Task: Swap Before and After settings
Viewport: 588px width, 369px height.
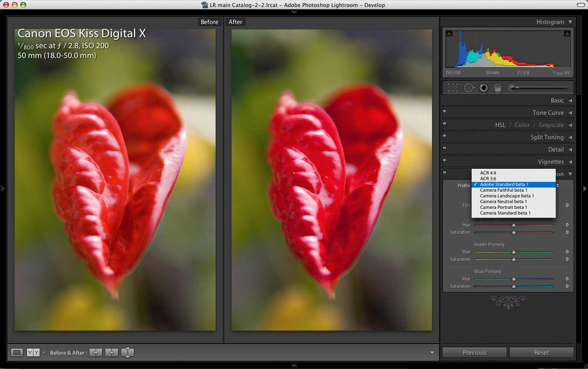Action: pos(127,352)
